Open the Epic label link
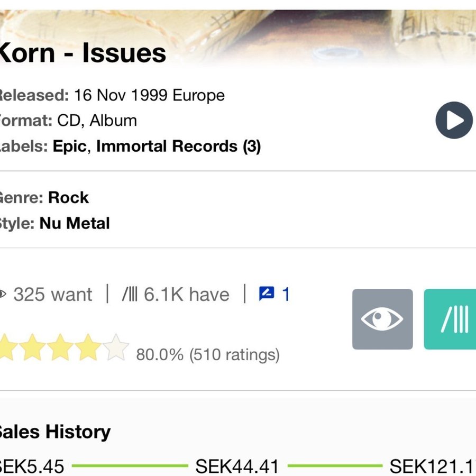The image size is (476, 476). (69, 146)
